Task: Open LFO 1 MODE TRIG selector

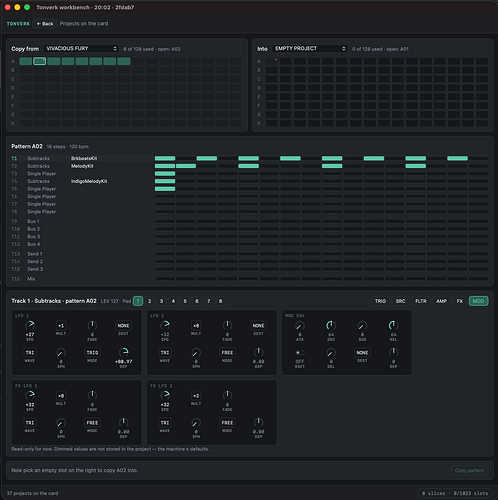Action: [92, 353]
